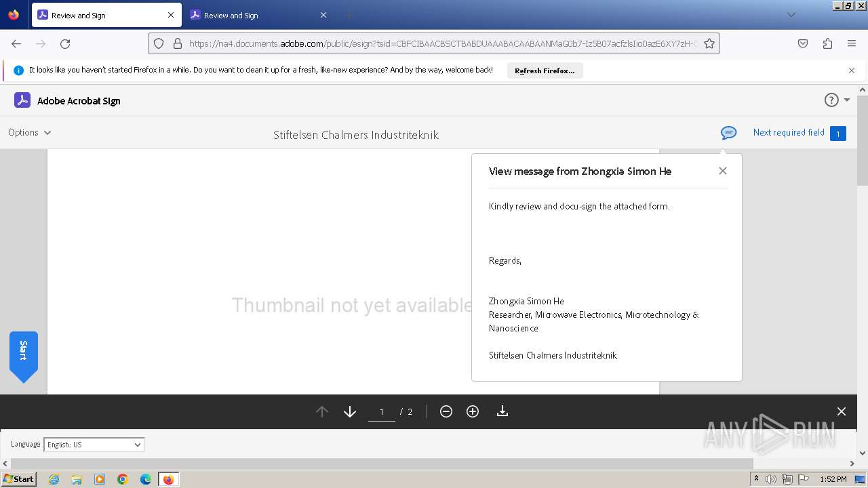The height and width of the screenshot is (488, 868).
Task: Edit the current page number field
Action: point(382,411)
